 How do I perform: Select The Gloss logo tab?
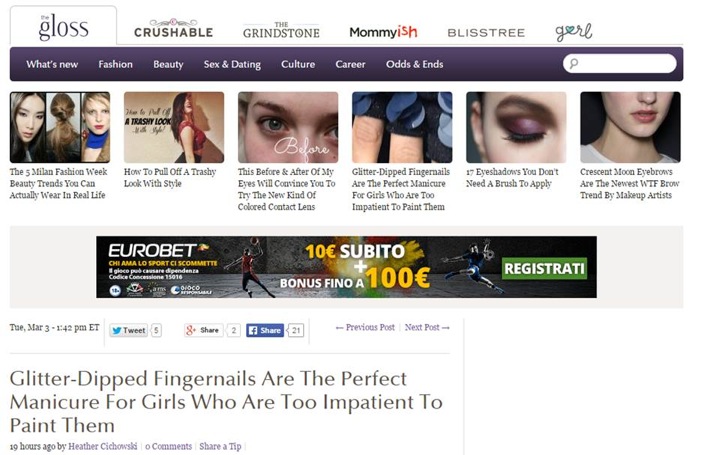63,26
